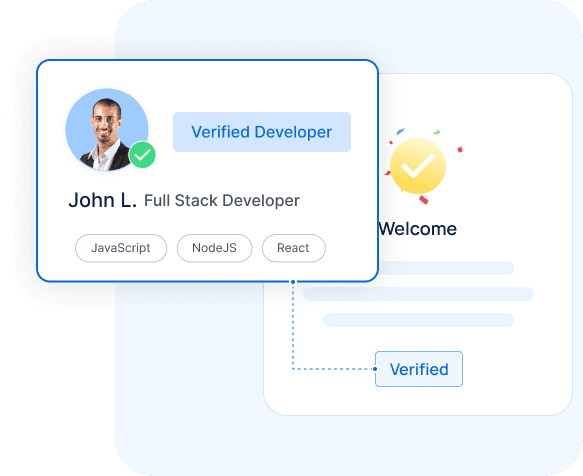This screenshot has height=476, width=583.
Task: Click the green checkmark badge on the avatar
Action: (142, 155)
